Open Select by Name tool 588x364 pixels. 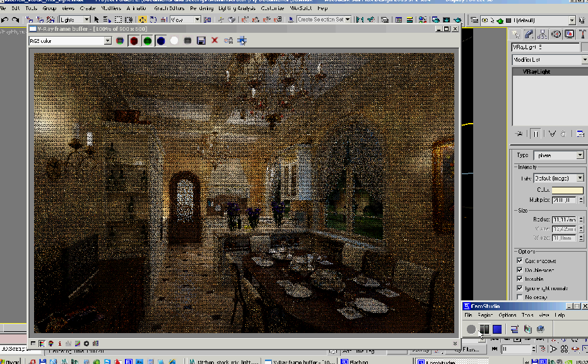tap(107, 20)
